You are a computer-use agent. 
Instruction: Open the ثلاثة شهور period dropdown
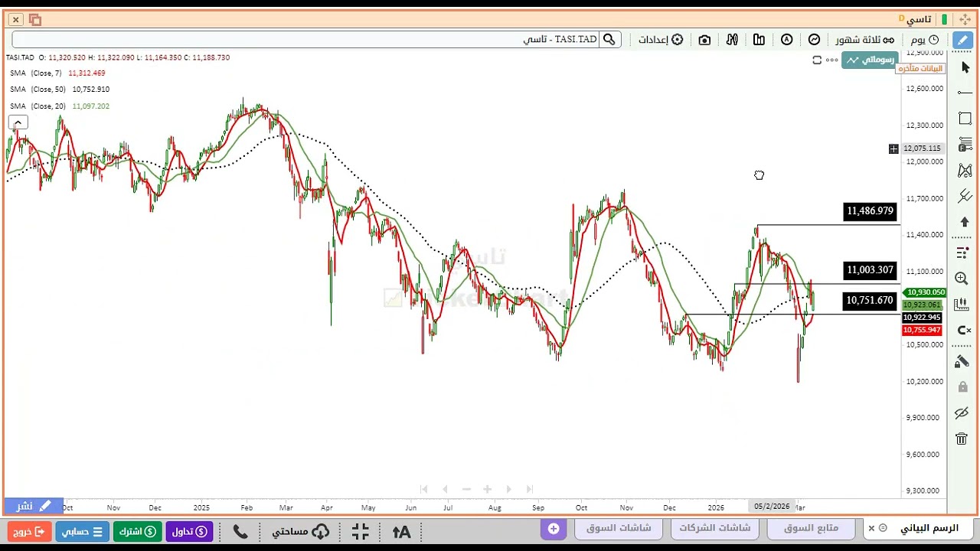(x=864, y=40)
